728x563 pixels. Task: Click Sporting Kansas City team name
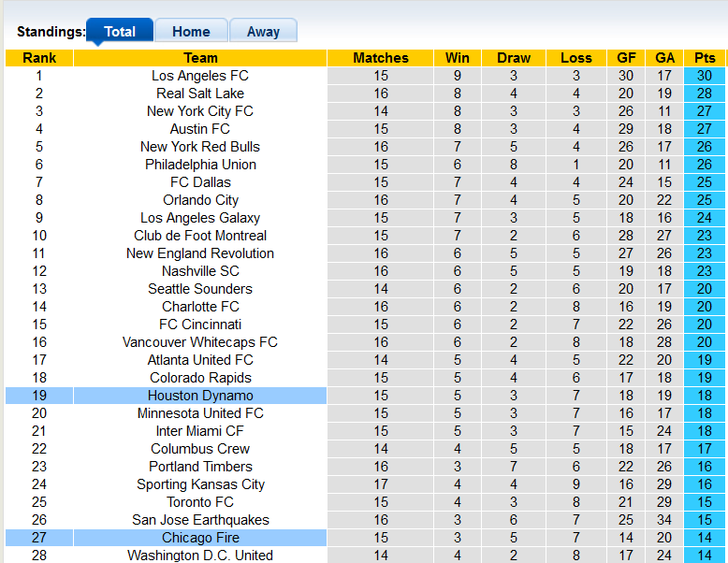point(200,484)
